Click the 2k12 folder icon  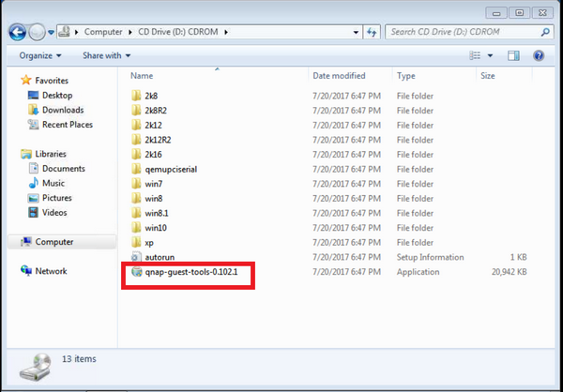point(136,126)
